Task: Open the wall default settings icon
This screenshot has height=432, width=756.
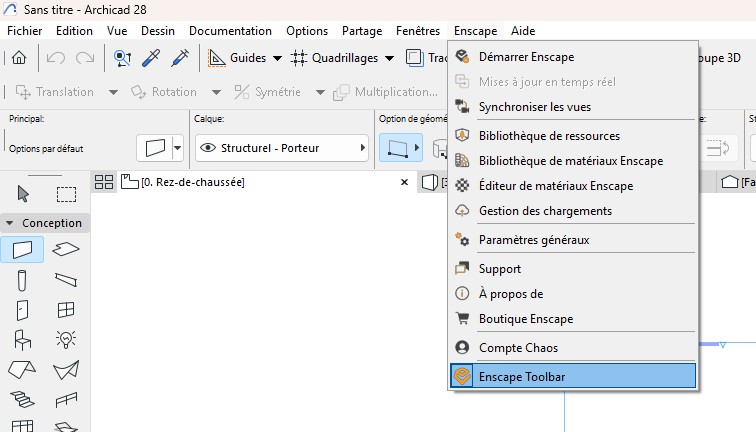Action: pyautogui.click(x=155, y=148)
